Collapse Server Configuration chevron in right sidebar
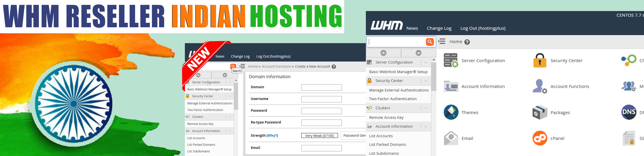This screenshot has width=644, height=156. pos(426,62)
